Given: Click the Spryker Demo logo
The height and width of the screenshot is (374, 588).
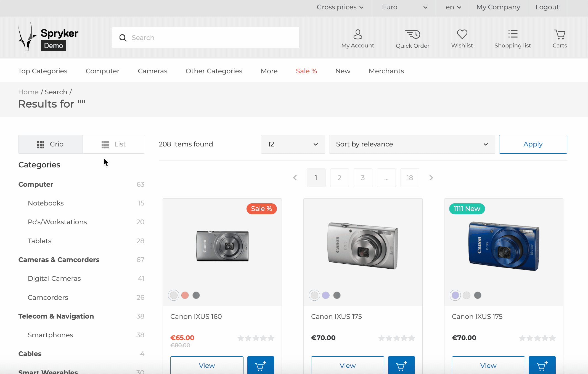Looking at the screenshot, I should coord(48,37).
